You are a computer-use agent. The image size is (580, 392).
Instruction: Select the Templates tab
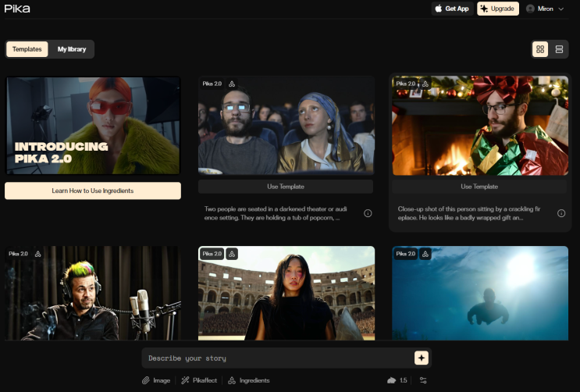pyautogui.click(x=27, y=49)
